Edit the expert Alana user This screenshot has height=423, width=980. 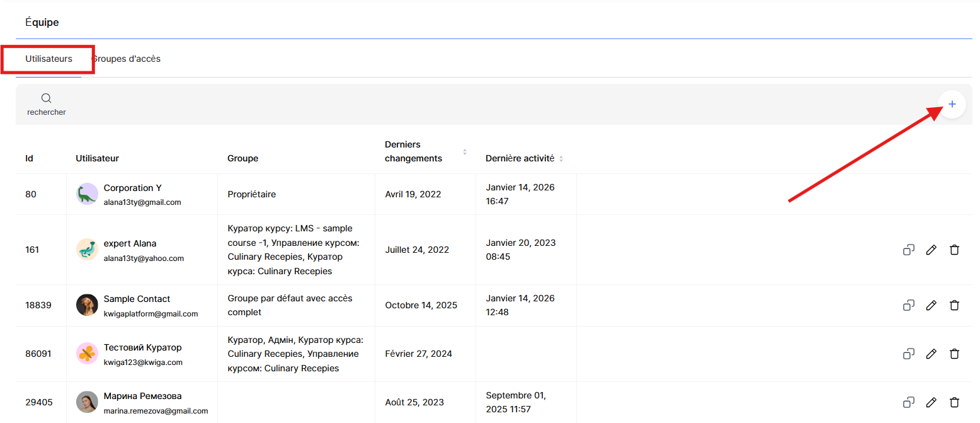click(931, 250)
